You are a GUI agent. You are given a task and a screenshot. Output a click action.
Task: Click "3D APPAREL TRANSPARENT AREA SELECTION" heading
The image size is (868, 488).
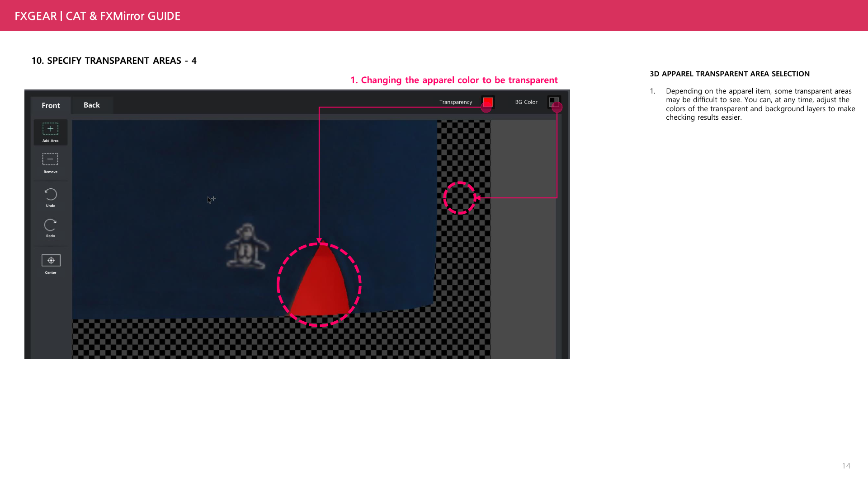point(730,74)
